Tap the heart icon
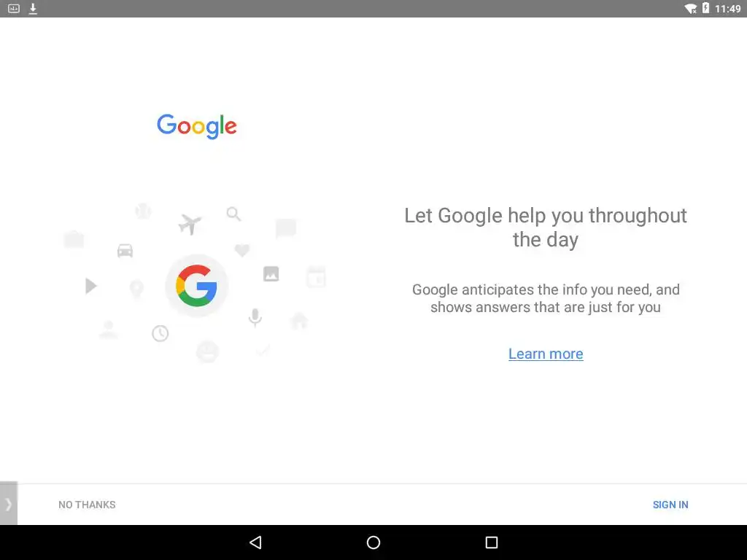747x560 pixels. coord(242,250)
